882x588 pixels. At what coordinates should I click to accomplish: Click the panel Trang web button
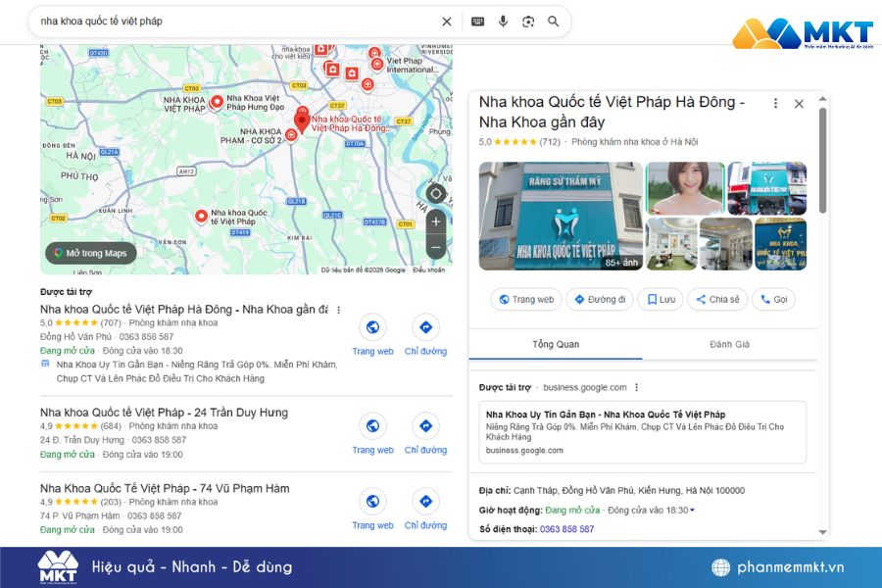point(526,299)
